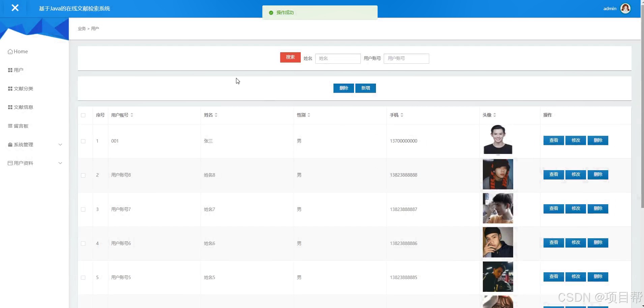Click 查看 for 用户账号5
The image size is (644, 308).
coord(554,277)
